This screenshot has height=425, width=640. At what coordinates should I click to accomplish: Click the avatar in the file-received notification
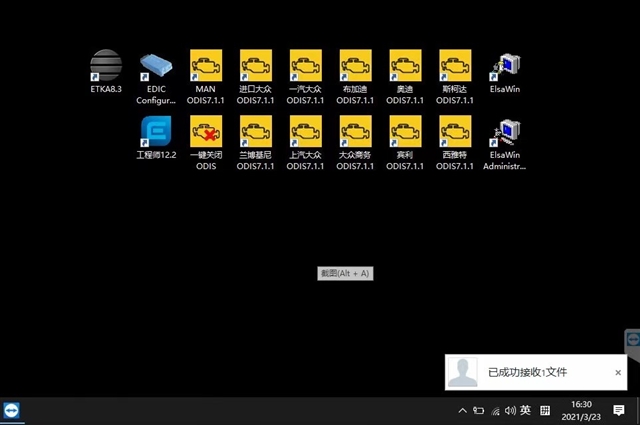(462, 372)
